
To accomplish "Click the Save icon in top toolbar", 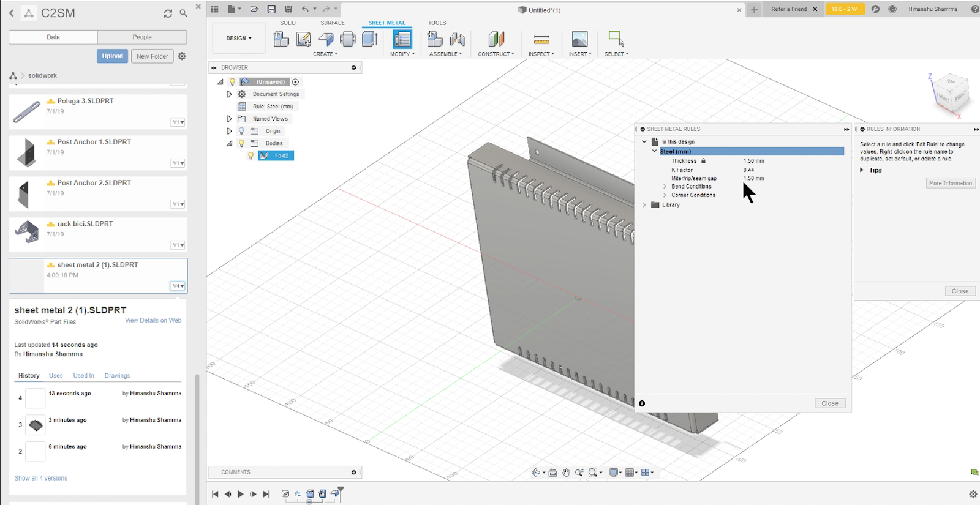I will tap(271, 9).
